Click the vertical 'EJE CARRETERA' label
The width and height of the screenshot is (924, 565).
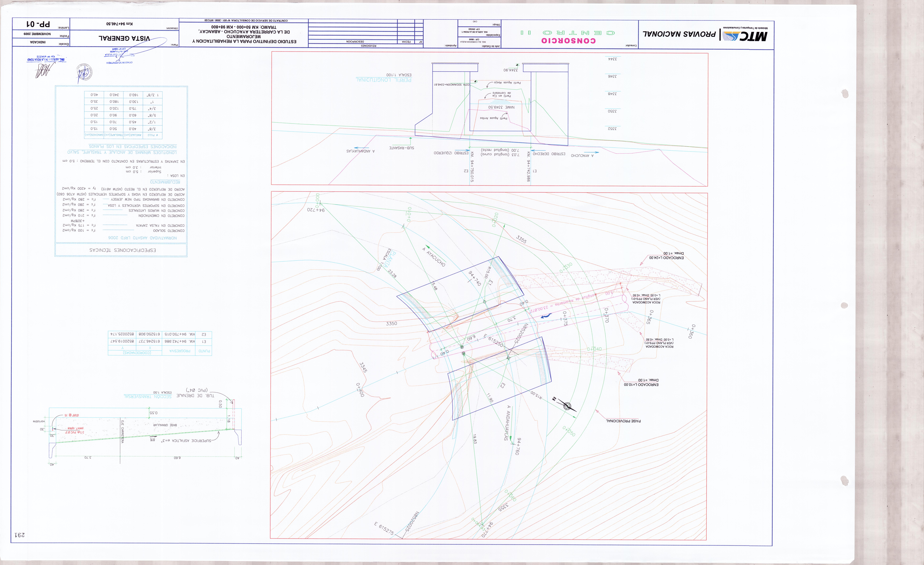tap(122, 432)
